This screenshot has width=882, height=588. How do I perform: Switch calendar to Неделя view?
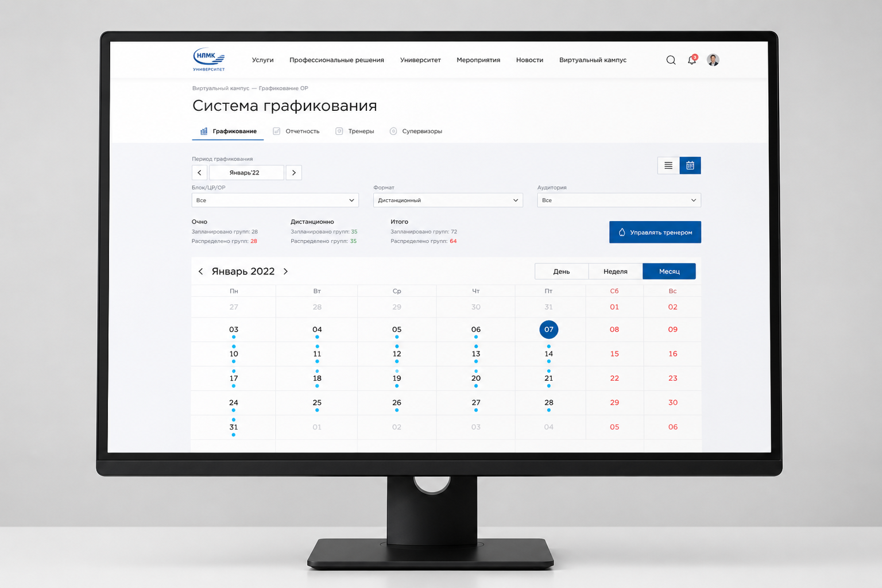tap(616, 271)
